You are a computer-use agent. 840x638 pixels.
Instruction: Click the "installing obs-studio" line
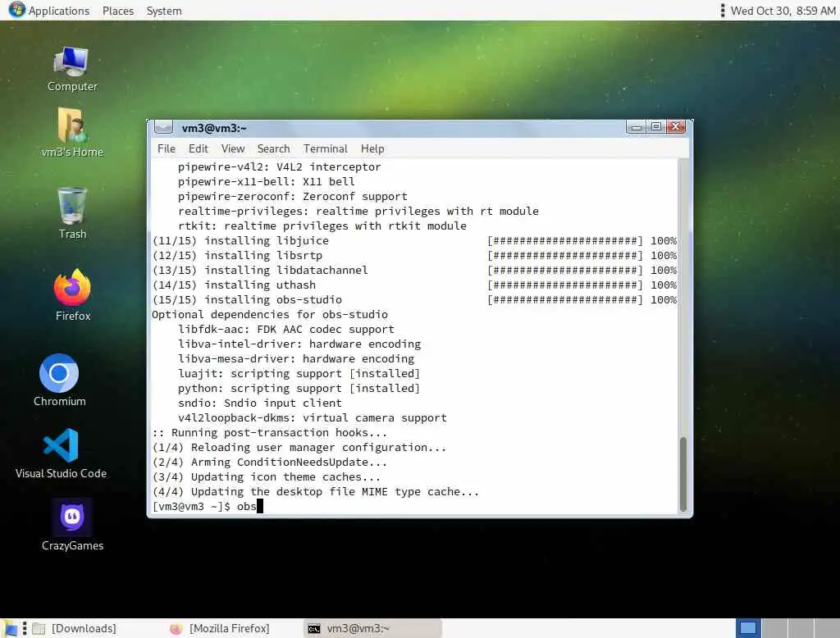tap(414, 300)
